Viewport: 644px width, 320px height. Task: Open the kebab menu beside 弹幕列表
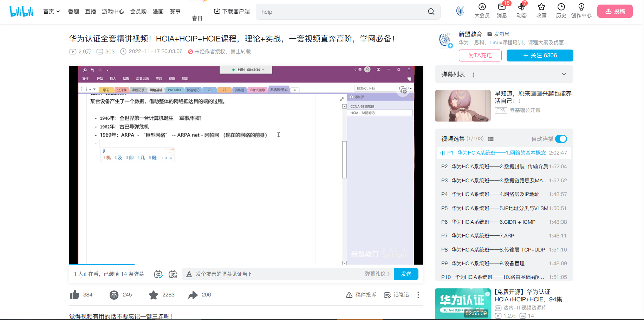pos(473,74)
